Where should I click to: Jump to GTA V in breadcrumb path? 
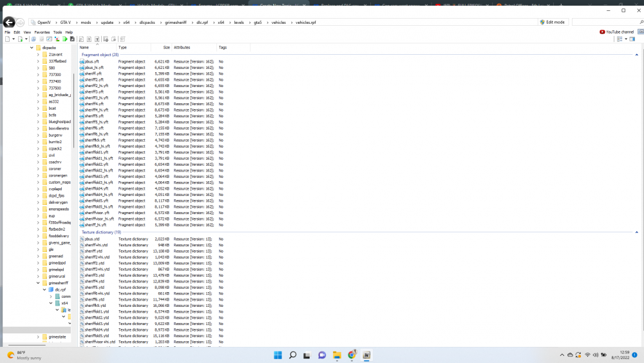(65, 23)
